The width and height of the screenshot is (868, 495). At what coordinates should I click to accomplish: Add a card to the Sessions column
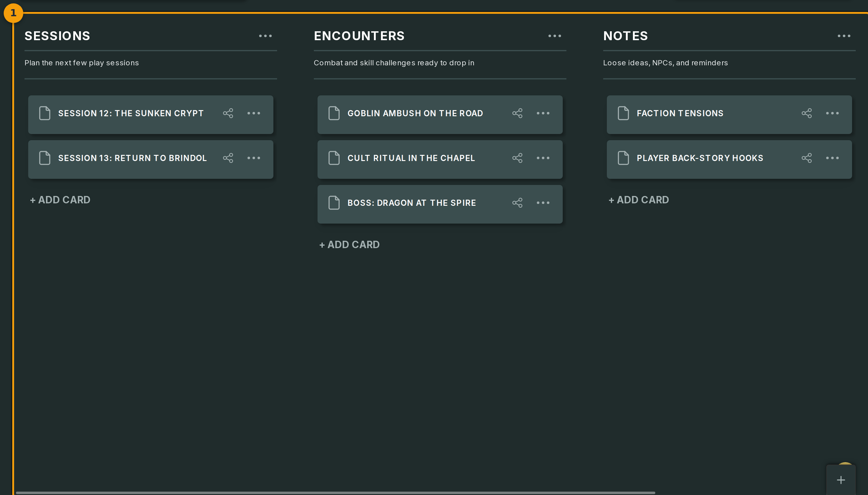point(60,200)
